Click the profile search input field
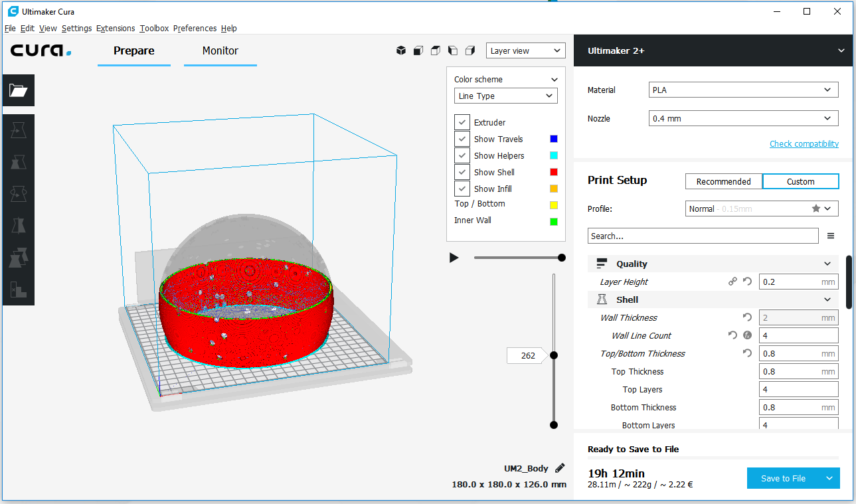The image size is (856, 504). pos(703,236)
